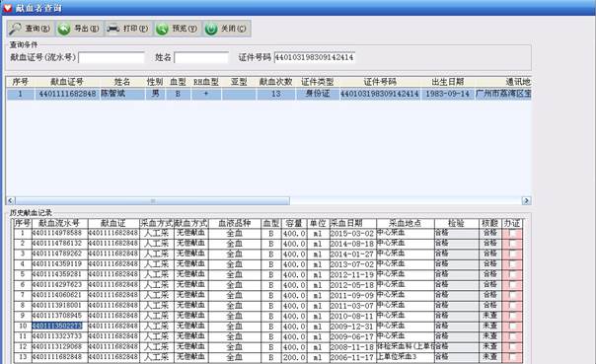Click the 证件类型 column header
The height and width of the screenshot is (364, 596).
(318, 82)
